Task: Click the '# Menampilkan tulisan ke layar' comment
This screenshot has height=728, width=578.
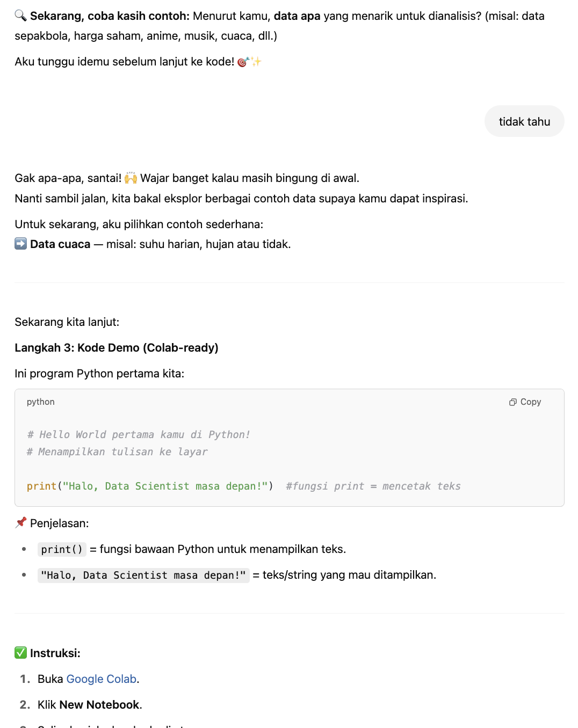Action: tap(117, 452)
